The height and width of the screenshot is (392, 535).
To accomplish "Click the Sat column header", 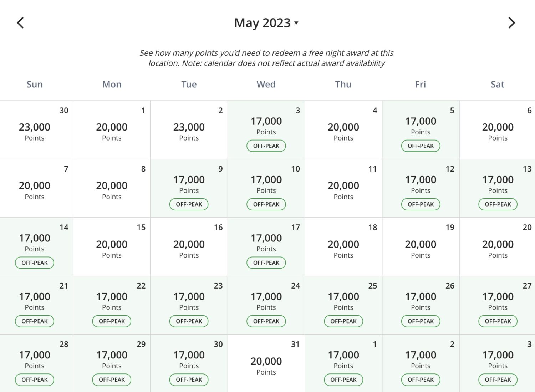I will pyautogui.click(x=497, y=84).
